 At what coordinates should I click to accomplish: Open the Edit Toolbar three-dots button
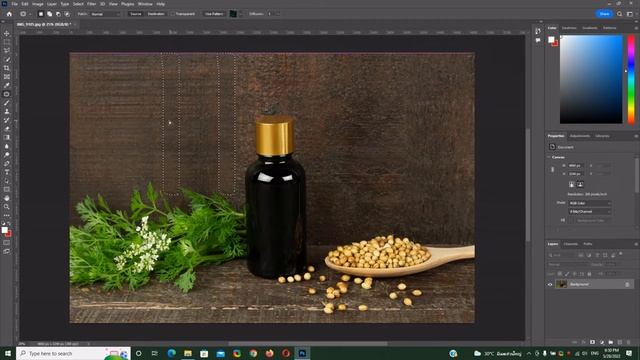click(7, 215)
